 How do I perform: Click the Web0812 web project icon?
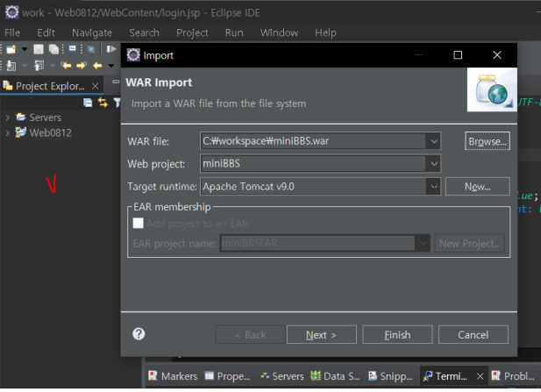click(21, 132)
